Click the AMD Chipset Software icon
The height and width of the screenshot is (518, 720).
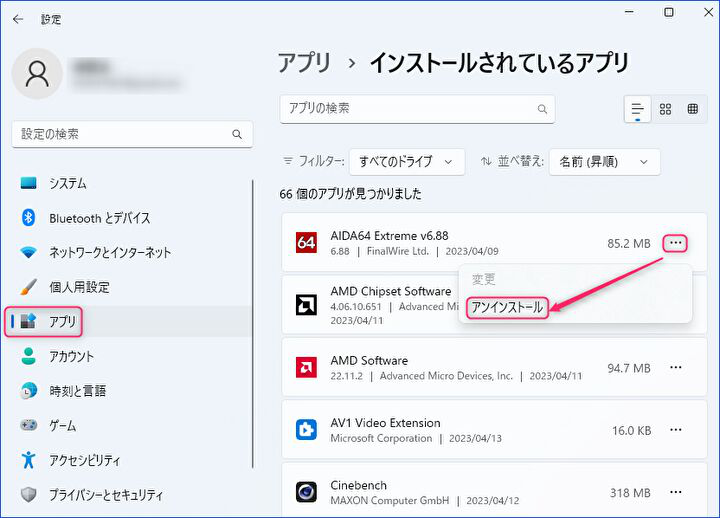pyautogui.click(x=306, y=304)
